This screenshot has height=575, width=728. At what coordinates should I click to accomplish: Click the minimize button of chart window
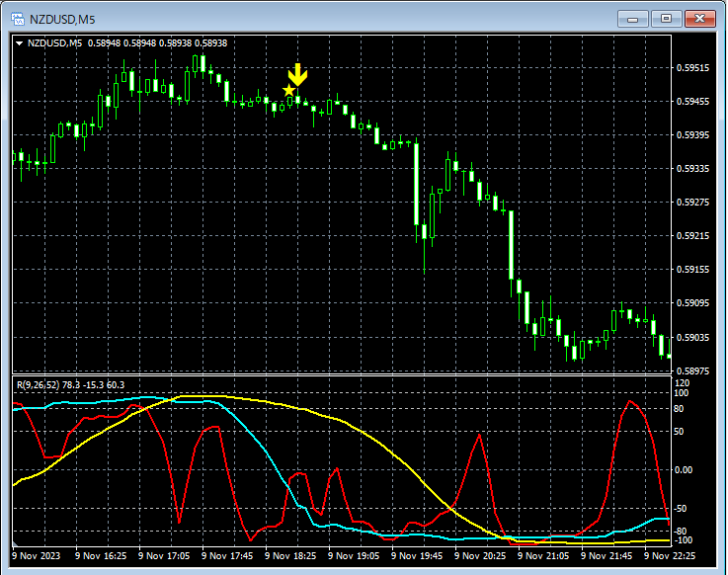[632, 19]
